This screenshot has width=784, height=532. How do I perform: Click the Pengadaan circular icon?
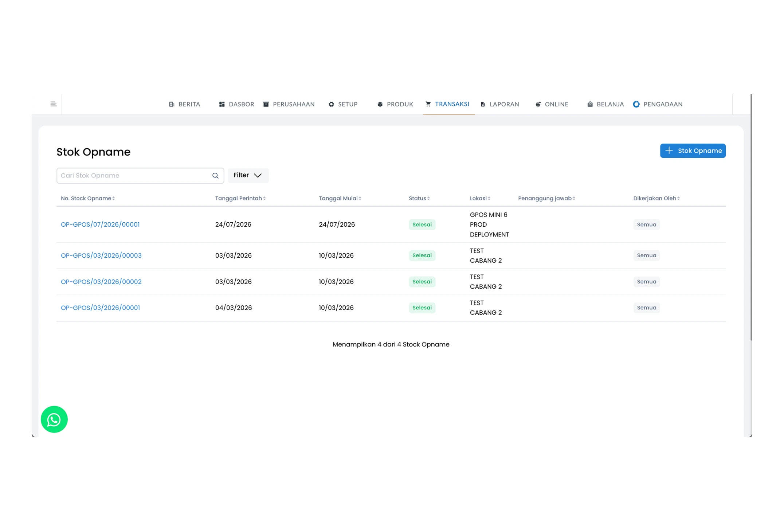(636, 105)
